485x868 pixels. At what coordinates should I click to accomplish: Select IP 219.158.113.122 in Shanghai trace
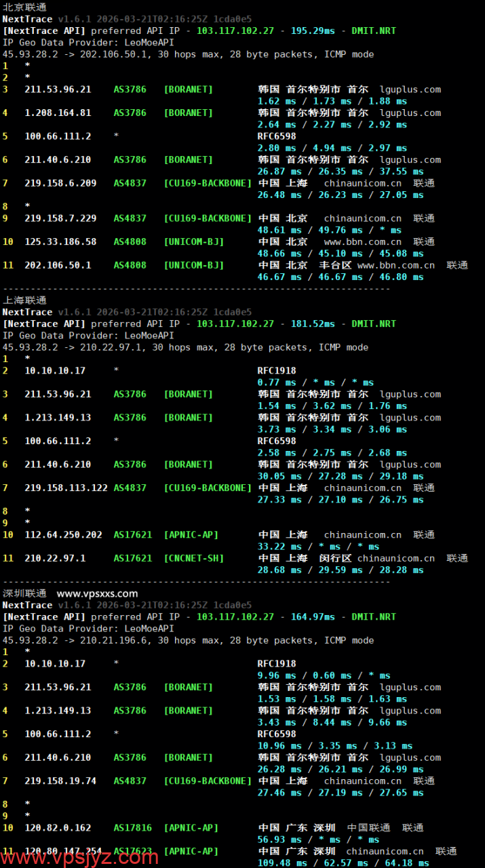tap(66, 488)
